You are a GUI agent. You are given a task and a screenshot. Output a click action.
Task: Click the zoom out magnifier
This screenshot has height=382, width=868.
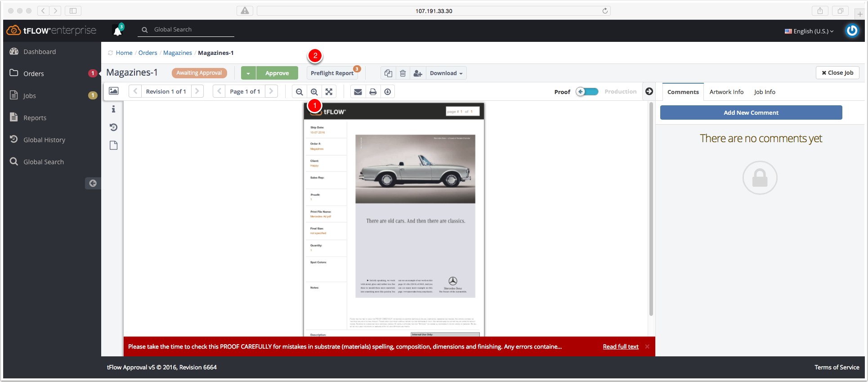click(300, 92)
